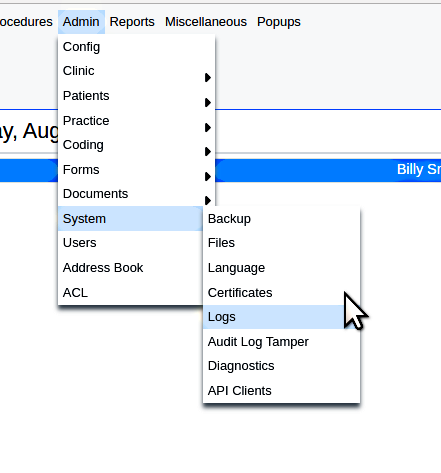Image resolution: width=441 pixels, height=473 pixels.
Task: Open the Miscellaneous menu
Action: 206,22
